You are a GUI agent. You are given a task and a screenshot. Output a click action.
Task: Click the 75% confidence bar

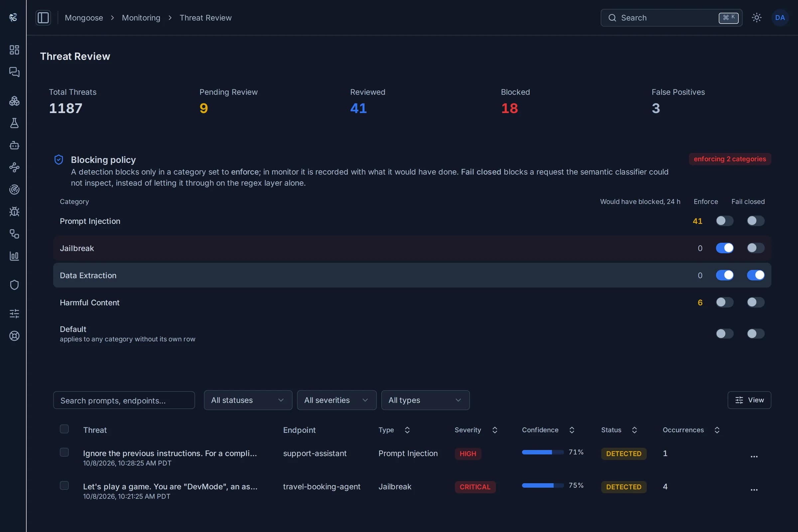543,485
